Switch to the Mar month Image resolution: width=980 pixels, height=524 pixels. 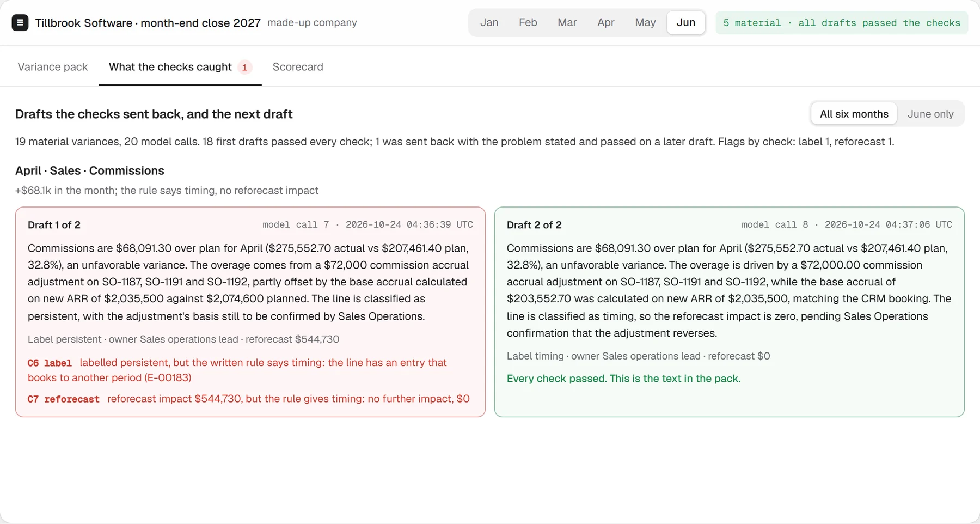(x=567, y=23)
